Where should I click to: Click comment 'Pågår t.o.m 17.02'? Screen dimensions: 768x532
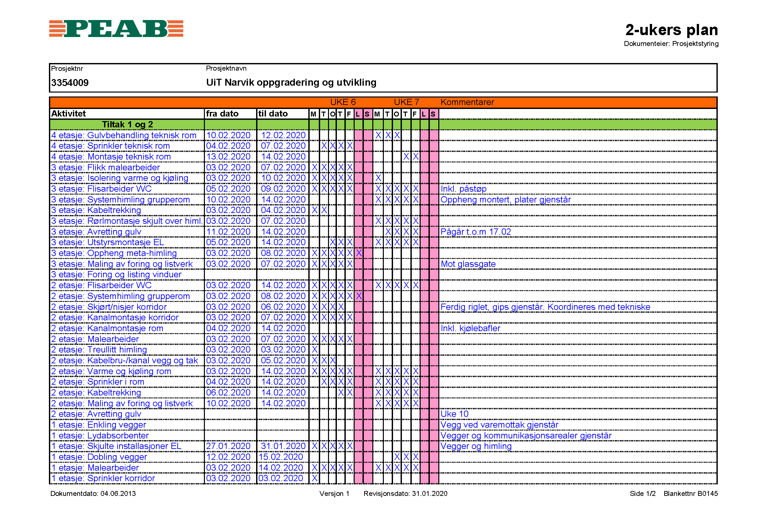coord(475,232)
